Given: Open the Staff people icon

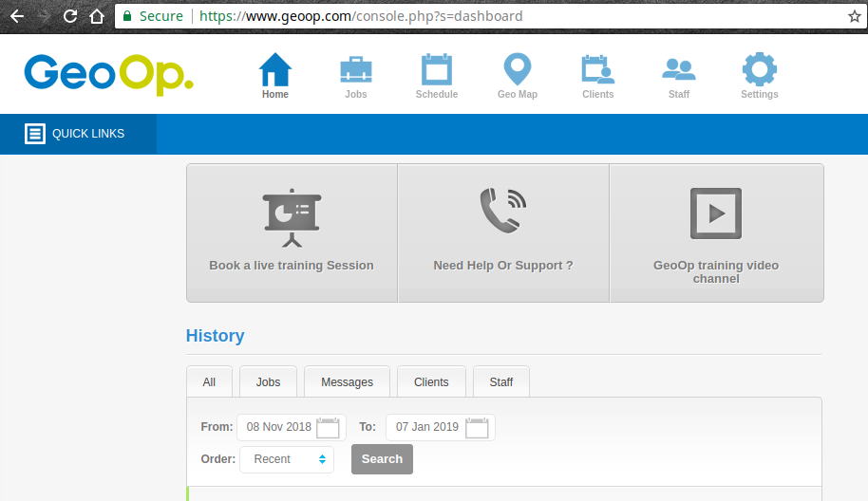Looking at the screenshot, I should [x=679, y=69].
